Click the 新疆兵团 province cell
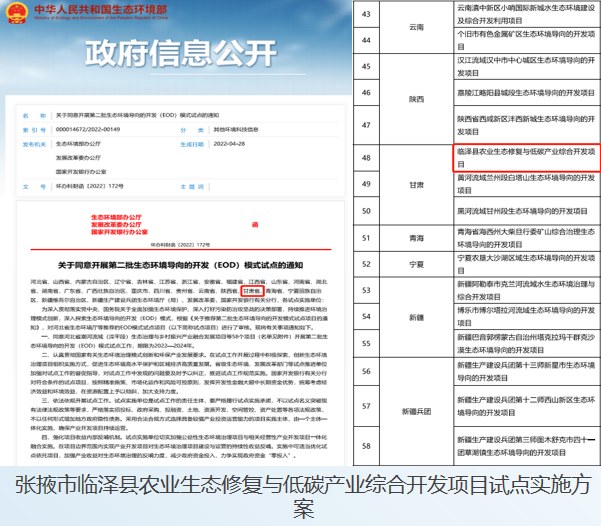Screen dimensions: 601x526 tap(415, 410)
